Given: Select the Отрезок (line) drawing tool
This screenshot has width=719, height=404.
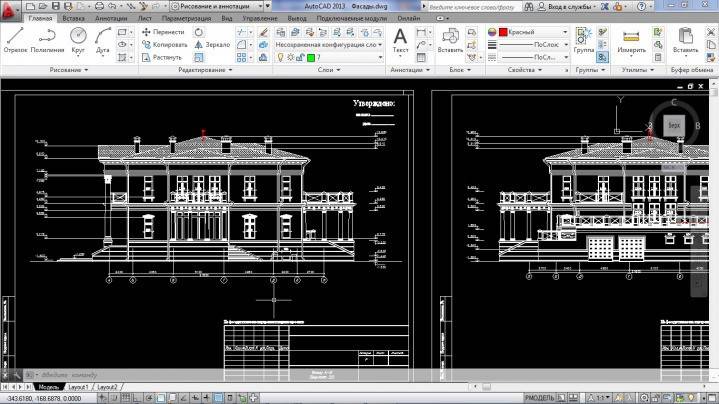Looking at the screenshot, I should 15,39.
